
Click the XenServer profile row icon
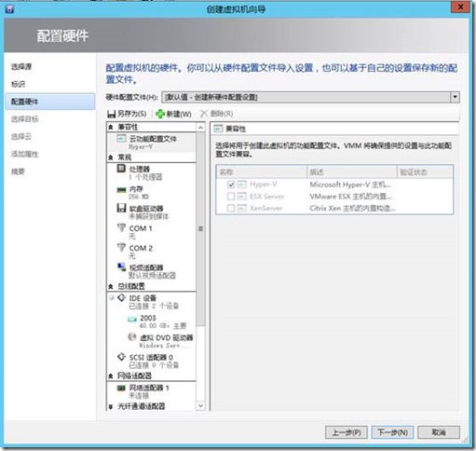click(242, 208)
